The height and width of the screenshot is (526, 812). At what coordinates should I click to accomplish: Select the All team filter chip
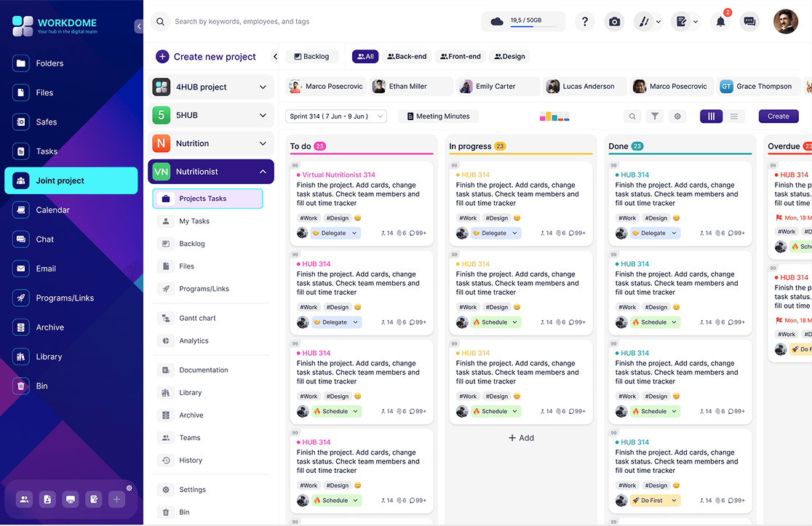click(365, 56)
